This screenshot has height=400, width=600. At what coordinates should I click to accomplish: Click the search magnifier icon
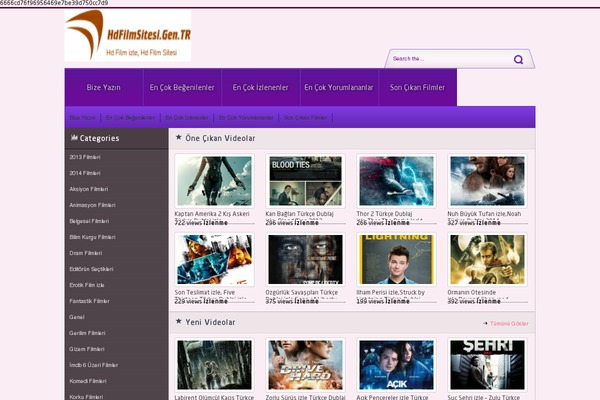click(518, 59)
